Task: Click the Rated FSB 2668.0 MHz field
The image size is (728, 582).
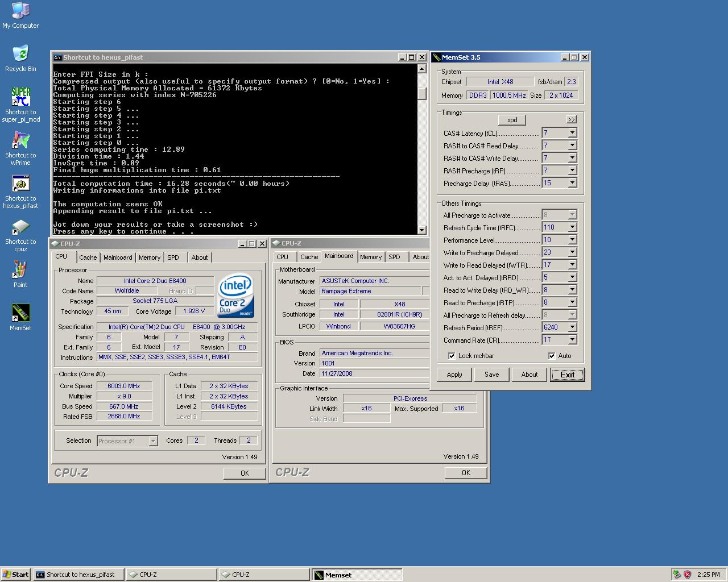Action: 123,417
